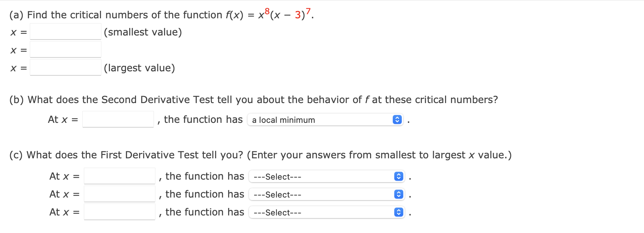644x233 pixels.
Task: Click the chevron icon on the third ---Select--- menu
Action: coord(399,212)
